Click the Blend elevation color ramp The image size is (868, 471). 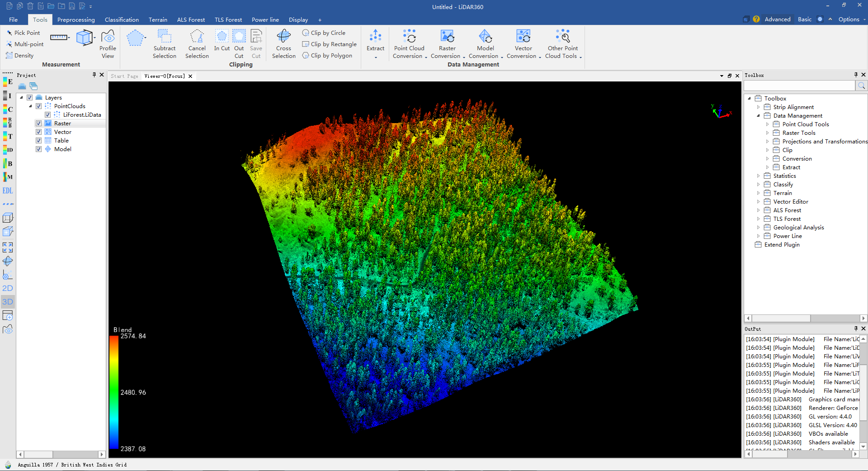[113, 392]
